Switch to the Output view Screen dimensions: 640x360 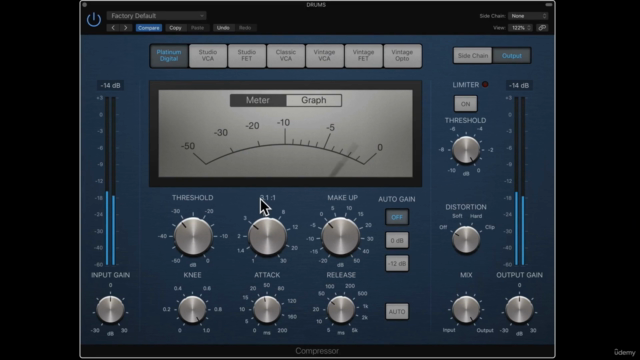[x=512, y=56]
